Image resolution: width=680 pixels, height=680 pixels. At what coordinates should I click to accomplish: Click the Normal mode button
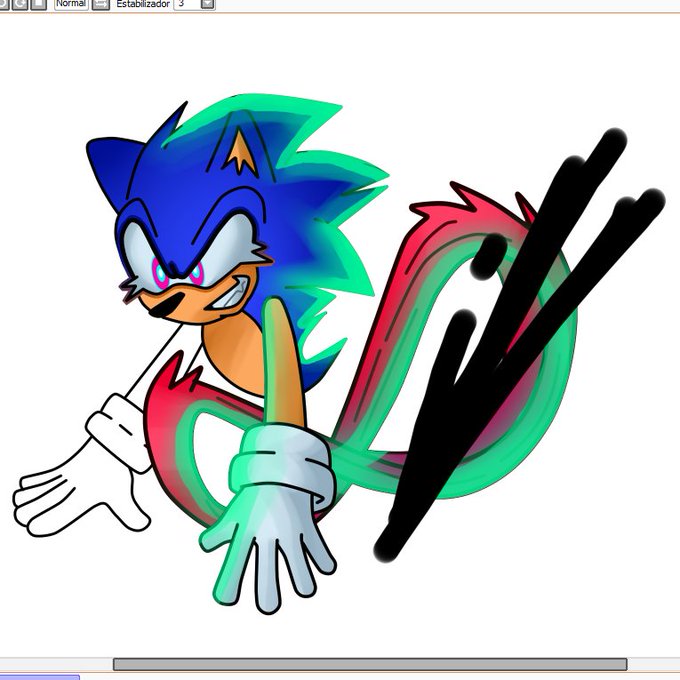[71, 4]
